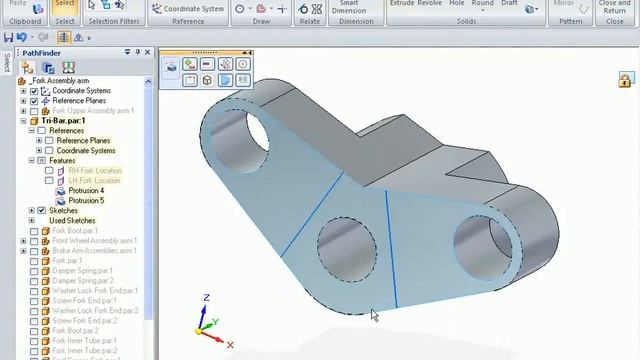Select the arrow cursor selection filter icon
The image size is (640, 360).
92,5
